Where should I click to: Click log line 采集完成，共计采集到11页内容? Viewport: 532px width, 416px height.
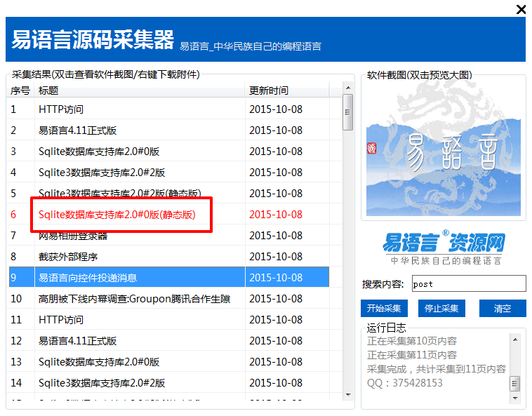point(437,369)
